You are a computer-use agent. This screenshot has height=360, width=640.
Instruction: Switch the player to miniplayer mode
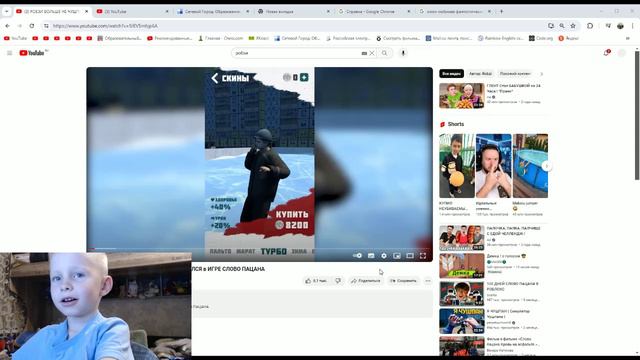tap(397, 256)
